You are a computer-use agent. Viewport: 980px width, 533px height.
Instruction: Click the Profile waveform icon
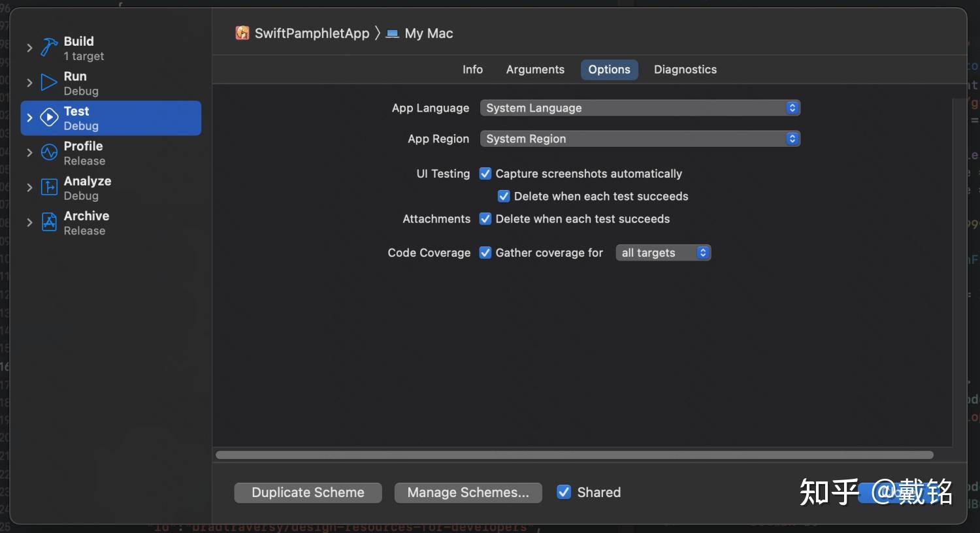49,153
